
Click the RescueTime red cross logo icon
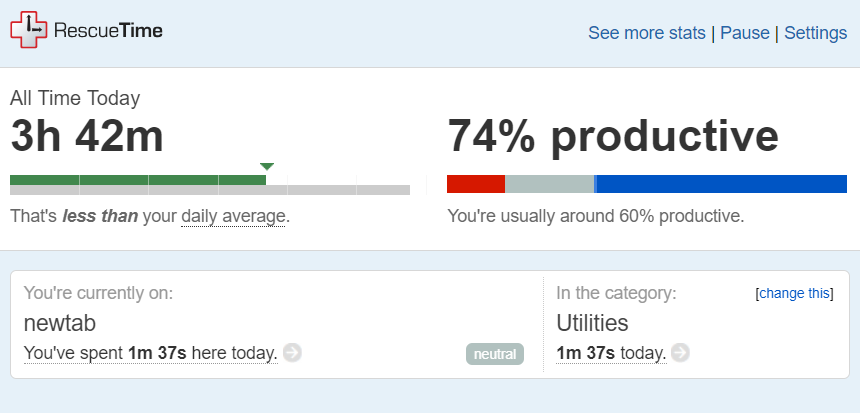tap(29, 30)
